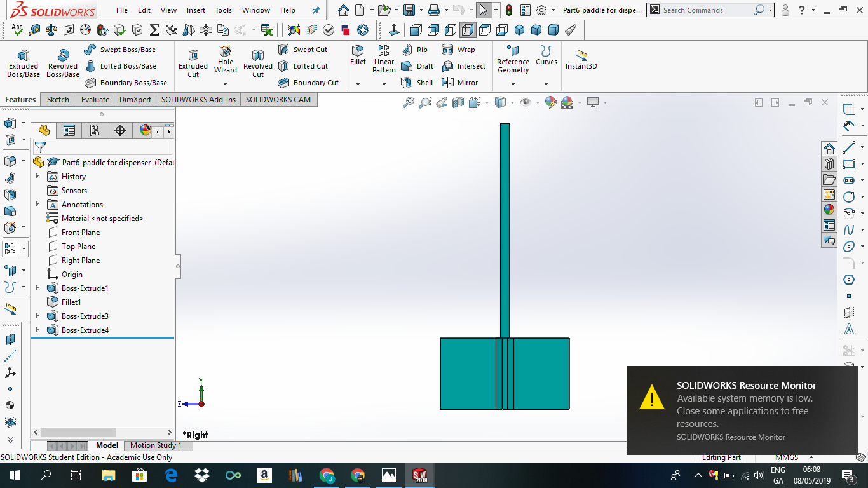Toggle the pin on the menu bar
The width and height of the screenshot is (868, 488).
coord(316,10)
